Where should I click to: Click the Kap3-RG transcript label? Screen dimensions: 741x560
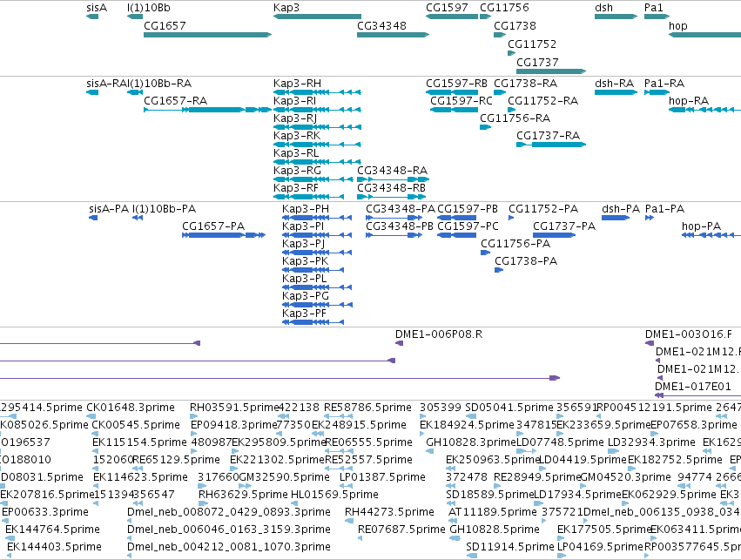pyautogui.click(x=297, y=170)
